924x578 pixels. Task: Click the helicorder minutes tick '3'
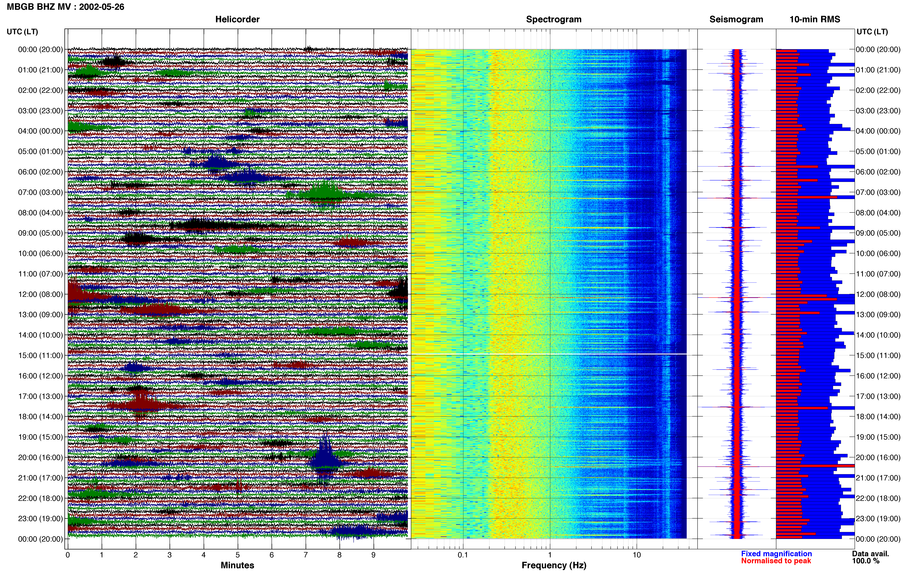(170, 555)
